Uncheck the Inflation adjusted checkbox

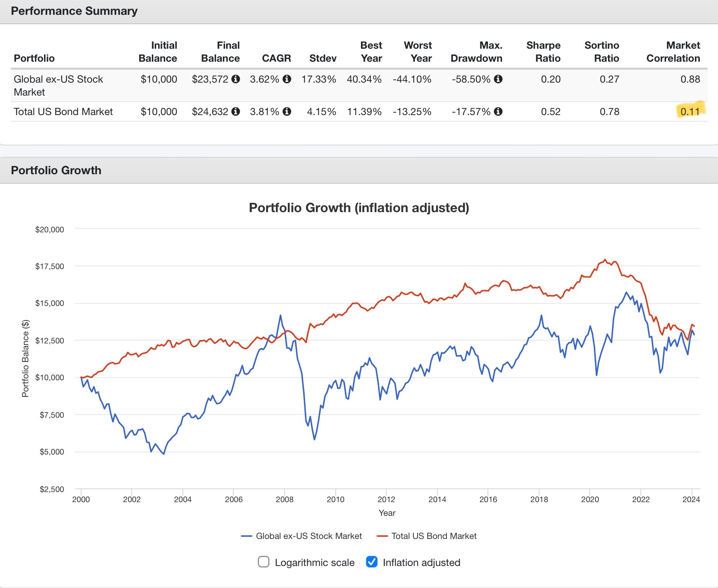[x=371, y=562]
